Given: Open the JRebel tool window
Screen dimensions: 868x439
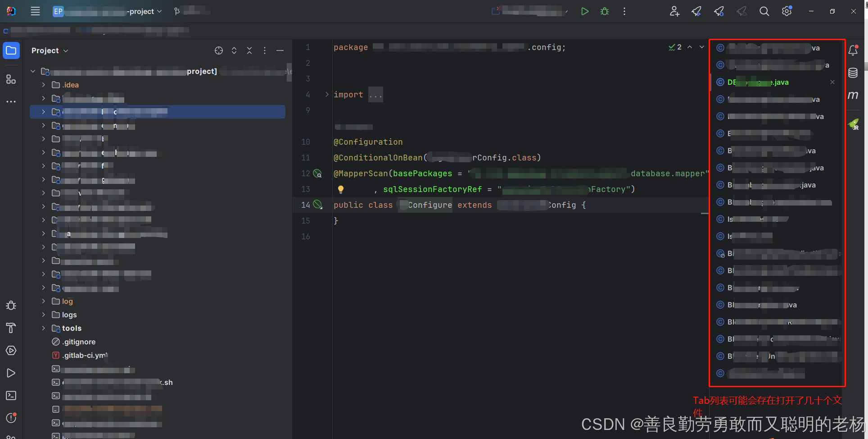Looking at the screenshot, I should point(853,124).
